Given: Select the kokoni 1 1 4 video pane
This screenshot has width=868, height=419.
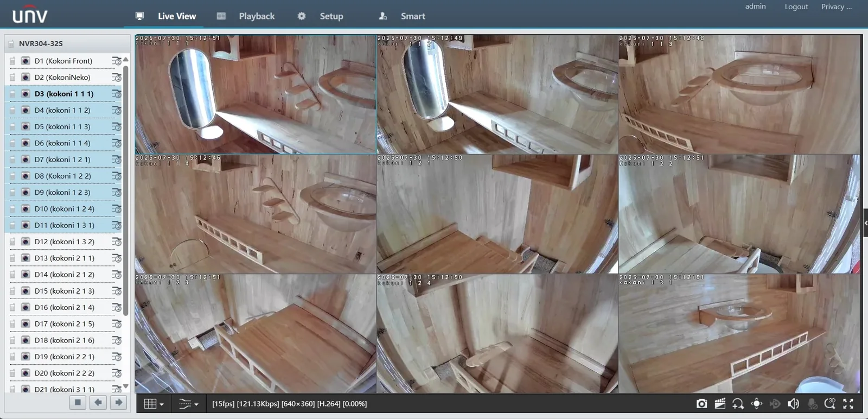Looking at the screenshot, I should (x=256, y=214).
